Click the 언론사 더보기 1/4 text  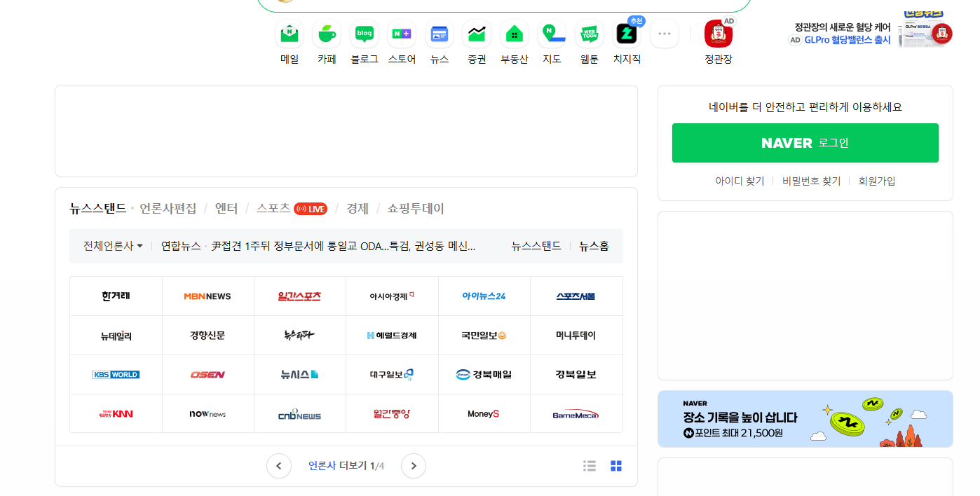click(346, 466)
